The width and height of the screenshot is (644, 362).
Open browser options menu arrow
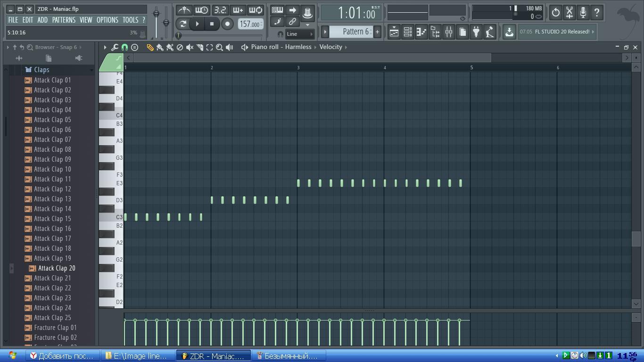[8, 47]
